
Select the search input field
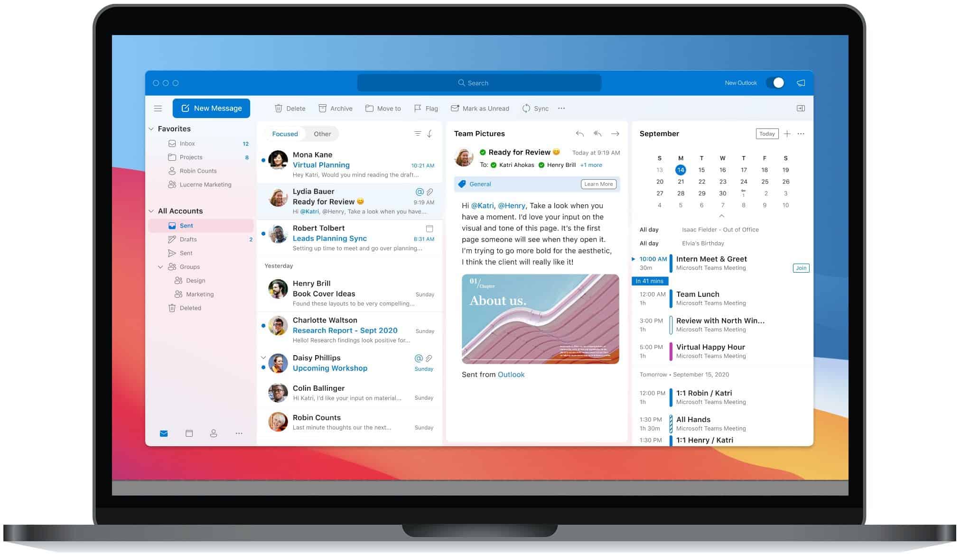coord(477,83)
